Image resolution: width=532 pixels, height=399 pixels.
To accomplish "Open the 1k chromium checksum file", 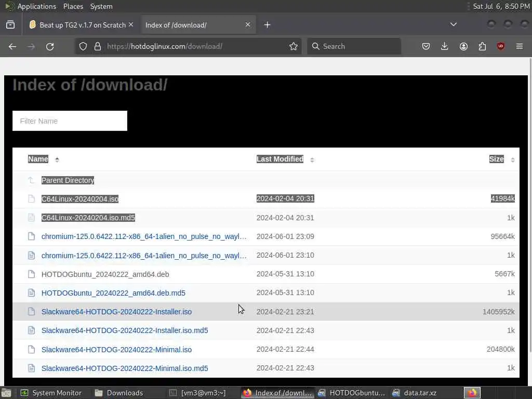I will [x=144, y=256].
